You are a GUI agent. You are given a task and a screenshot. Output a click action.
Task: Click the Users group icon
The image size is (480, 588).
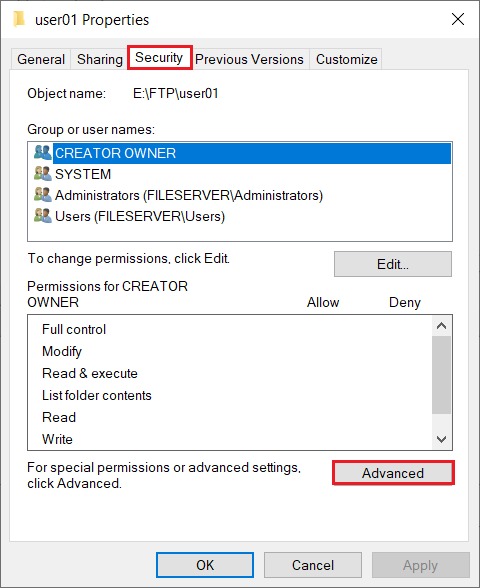coord(43,216)
